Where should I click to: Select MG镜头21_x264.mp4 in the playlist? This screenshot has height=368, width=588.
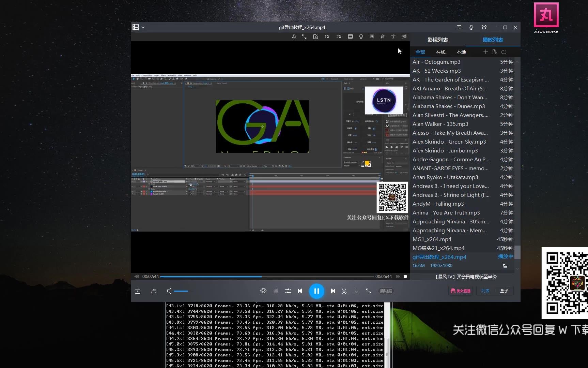pyautogui.click(x=463, y=248)
